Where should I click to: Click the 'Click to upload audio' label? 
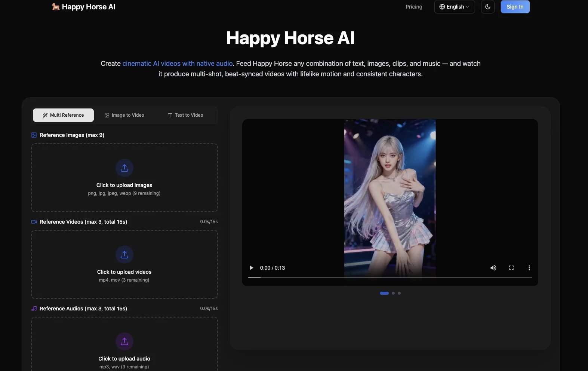tap(124, 359)
